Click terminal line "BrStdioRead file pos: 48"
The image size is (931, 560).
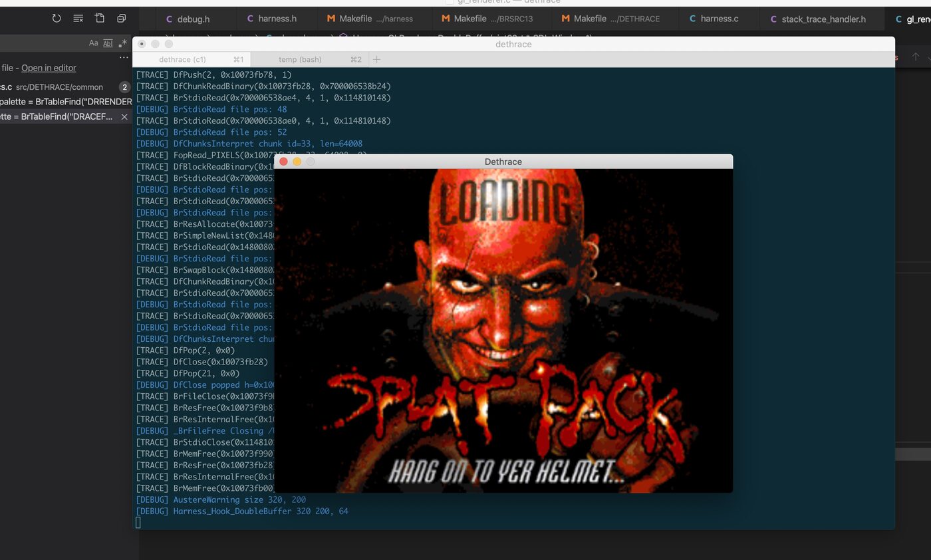211,109
